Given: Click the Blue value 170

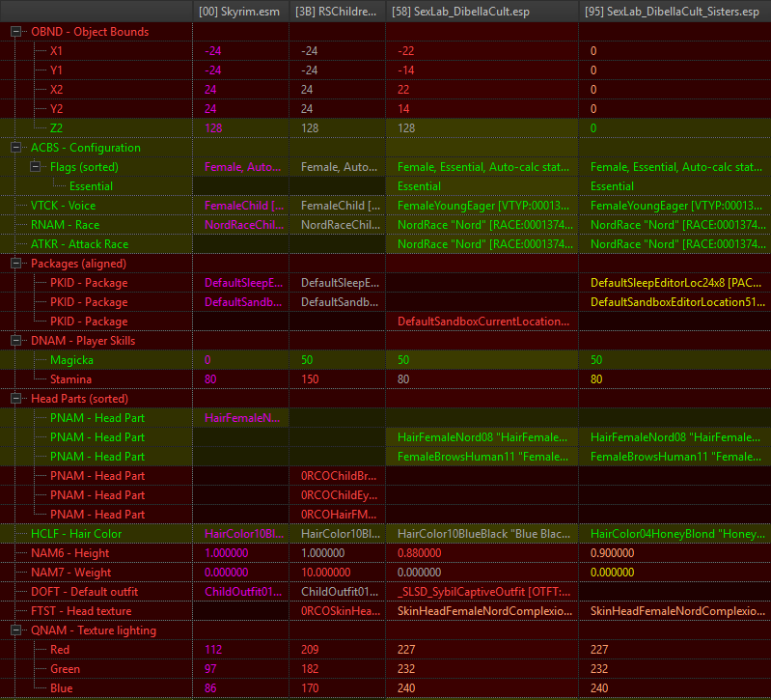Looking at the screenshot, I should 310,688.
